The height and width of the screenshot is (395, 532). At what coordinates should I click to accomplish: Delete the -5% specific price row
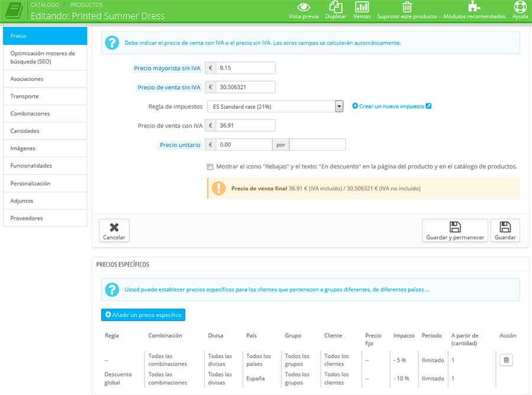tap(507, 360)
